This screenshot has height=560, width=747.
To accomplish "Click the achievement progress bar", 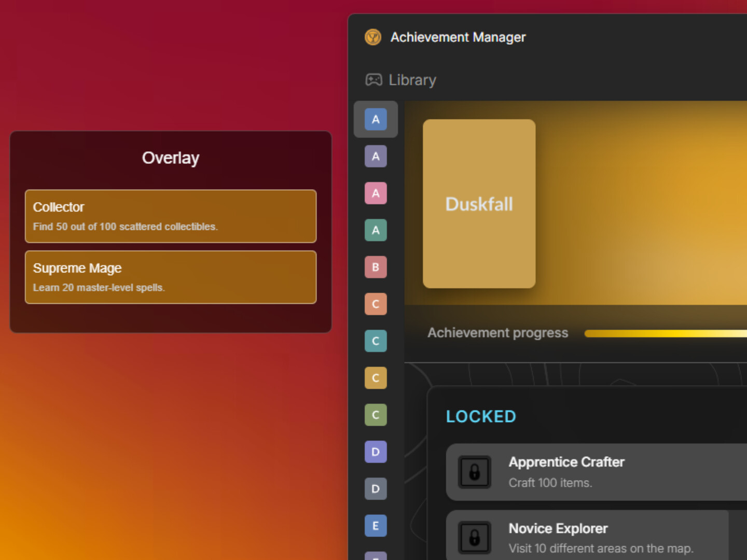I will pyautogui.click(x=664, y=333).
